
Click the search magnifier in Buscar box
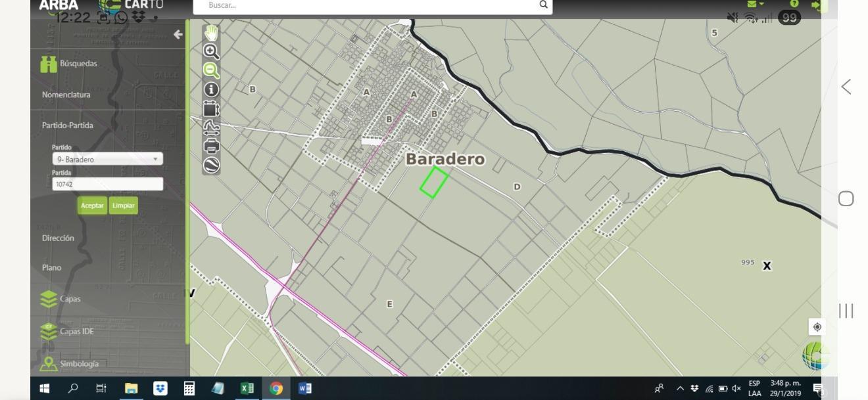pyautogui.click(x=543, y=5)
